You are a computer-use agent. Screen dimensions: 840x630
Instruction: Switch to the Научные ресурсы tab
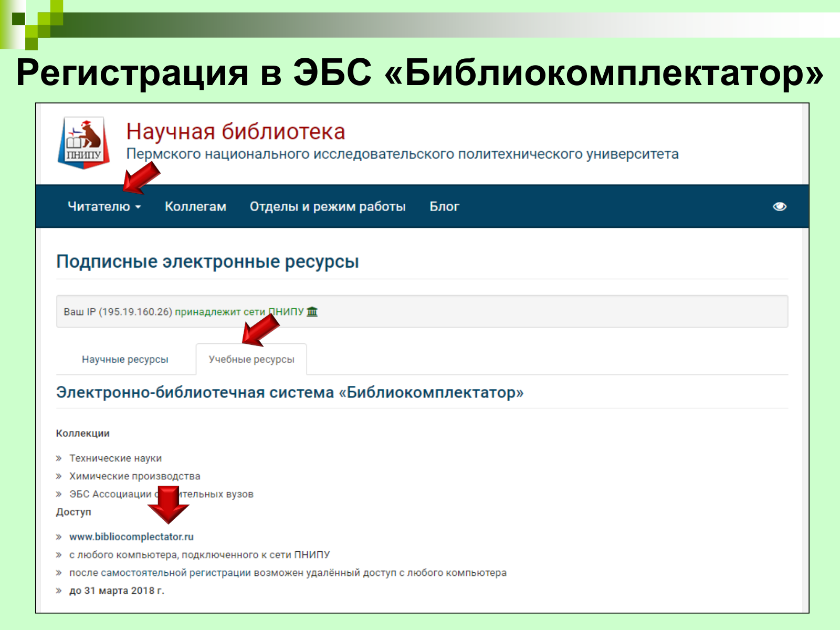125,359
